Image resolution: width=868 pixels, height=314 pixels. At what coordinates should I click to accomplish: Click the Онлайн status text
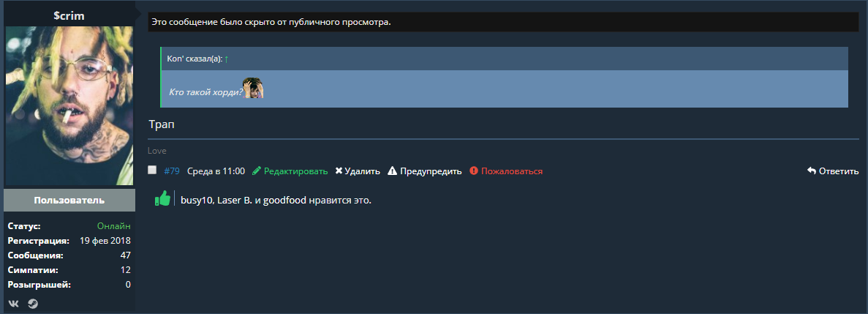114,226
